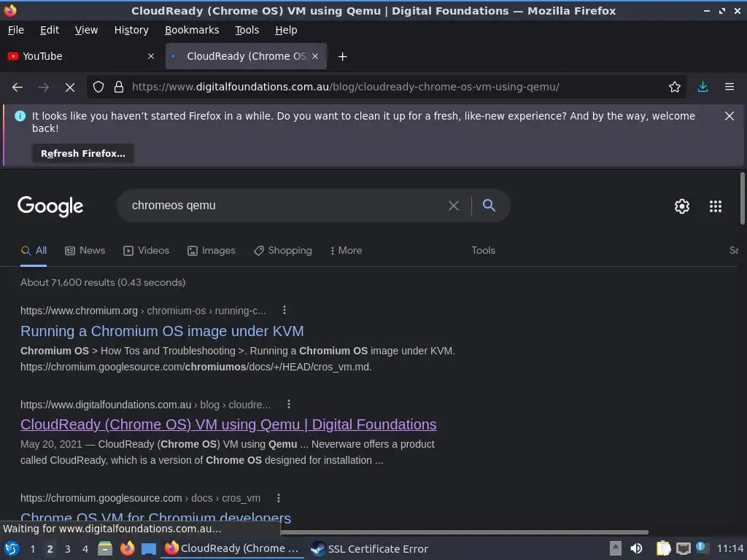Bookmark this page with the star
Screen dimensions: 747x560
pos(674,87)
